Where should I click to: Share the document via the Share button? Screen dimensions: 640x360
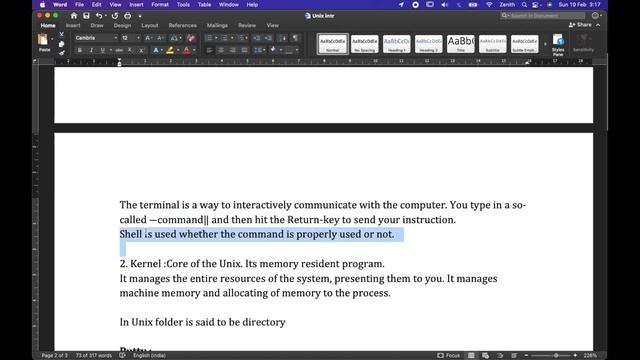coord(580,25)
